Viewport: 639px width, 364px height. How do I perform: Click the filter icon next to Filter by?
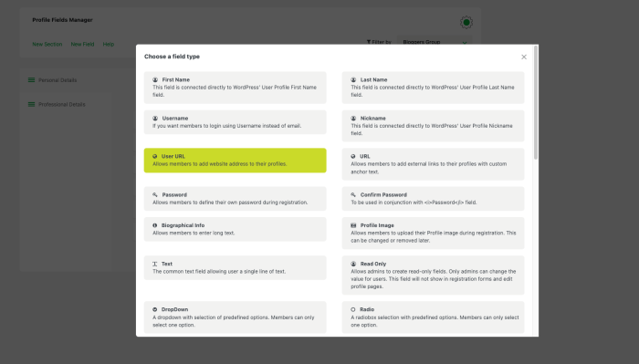point(369,42)
